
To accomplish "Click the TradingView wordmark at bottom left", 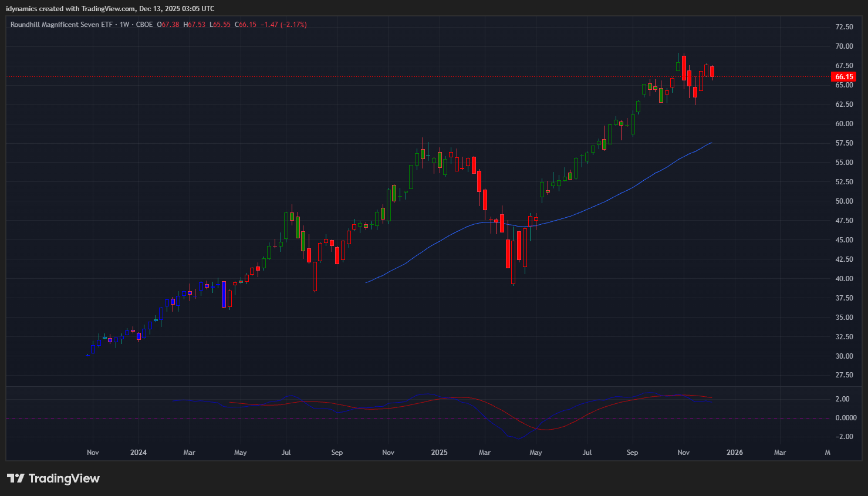I will (64, 478).
